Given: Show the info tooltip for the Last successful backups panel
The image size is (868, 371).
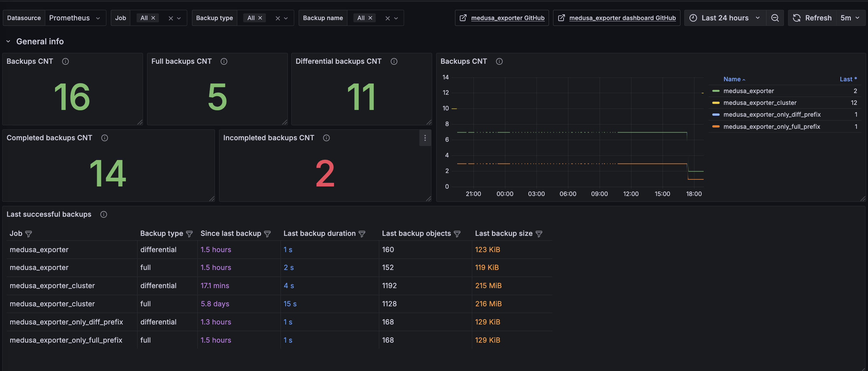Looking at the screenshot, I should point(104,215).
